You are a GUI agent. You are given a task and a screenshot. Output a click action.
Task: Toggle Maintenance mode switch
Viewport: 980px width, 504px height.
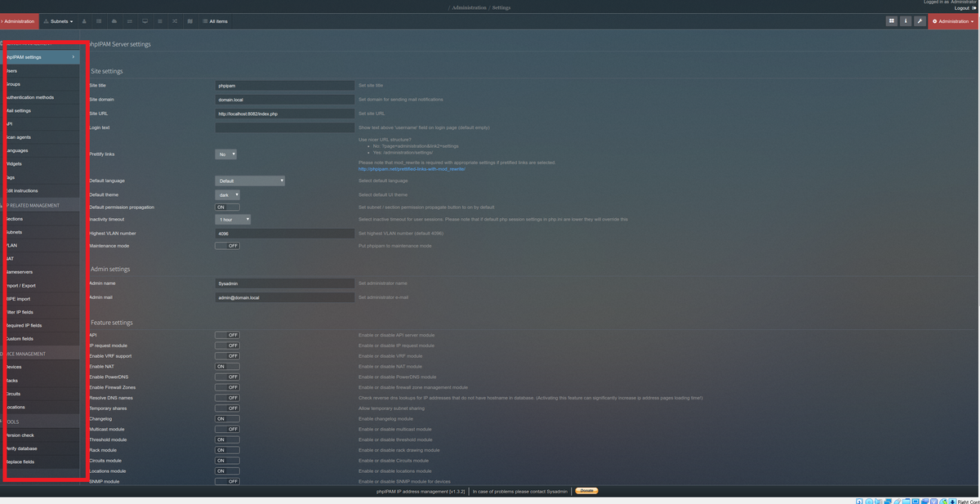(227, 246)
